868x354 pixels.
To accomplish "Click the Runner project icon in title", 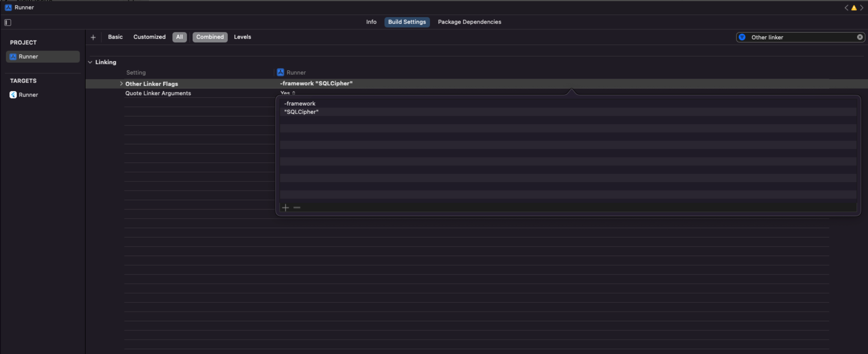I will click(9, 7).
